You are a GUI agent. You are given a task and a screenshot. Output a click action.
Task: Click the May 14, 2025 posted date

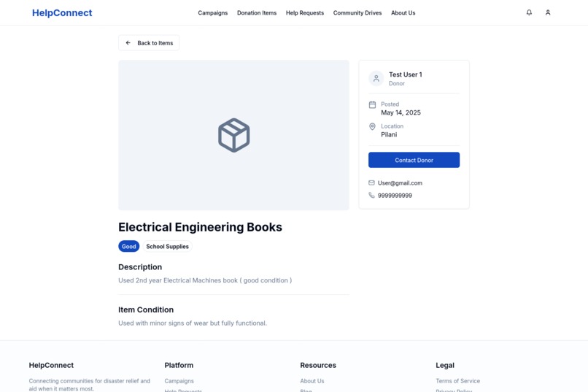[x=401, y=112]
